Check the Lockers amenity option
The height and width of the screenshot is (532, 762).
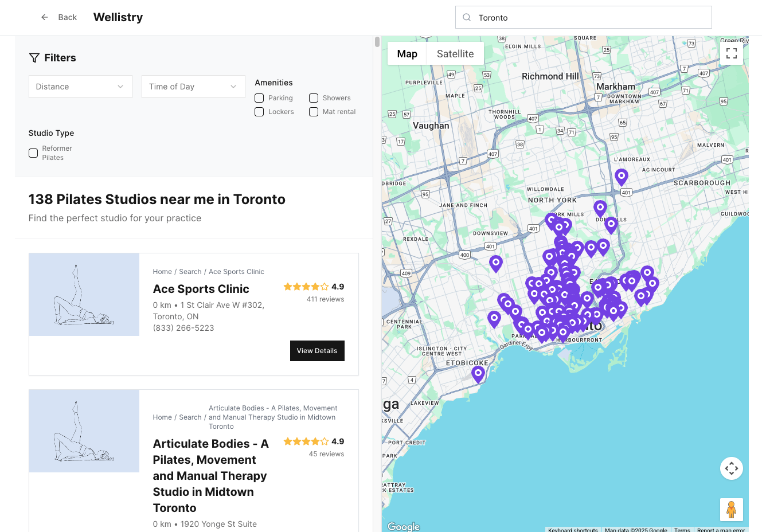pos(259,112)
